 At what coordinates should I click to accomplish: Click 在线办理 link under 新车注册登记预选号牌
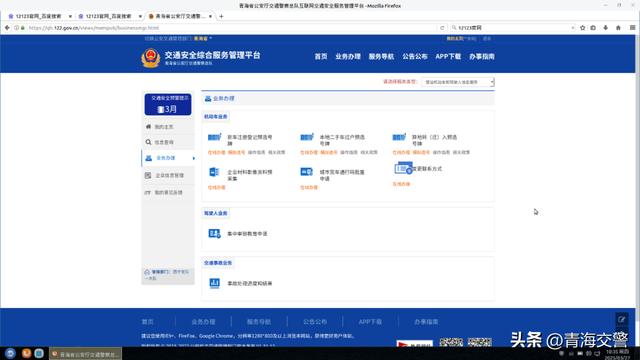[216, 152]
